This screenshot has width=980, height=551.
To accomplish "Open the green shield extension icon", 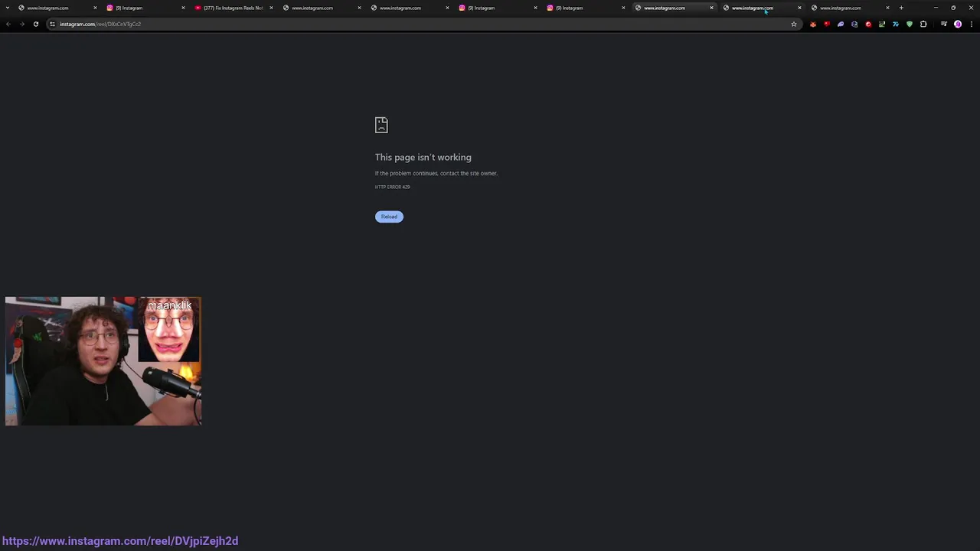I will pyautogui.click(x=910, y=24).
